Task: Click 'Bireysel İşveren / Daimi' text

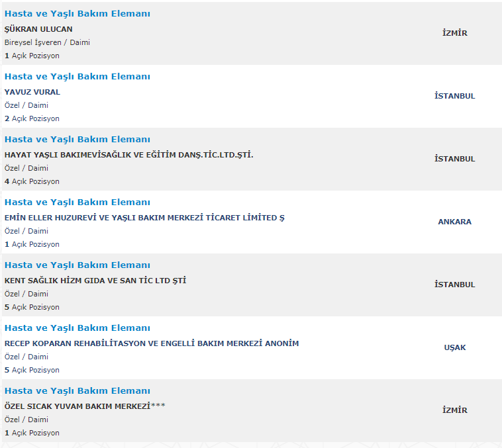Action: coord(47,42)
